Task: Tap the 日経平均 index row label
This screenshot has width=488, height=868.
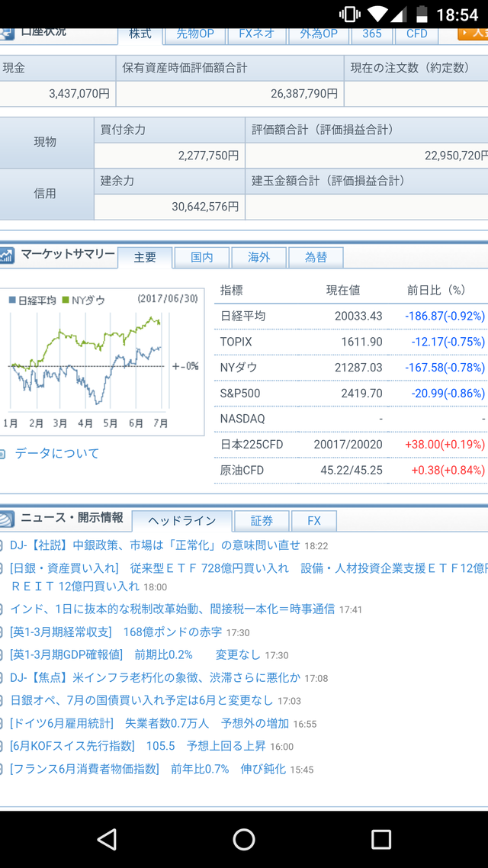Action: [242, 316]
